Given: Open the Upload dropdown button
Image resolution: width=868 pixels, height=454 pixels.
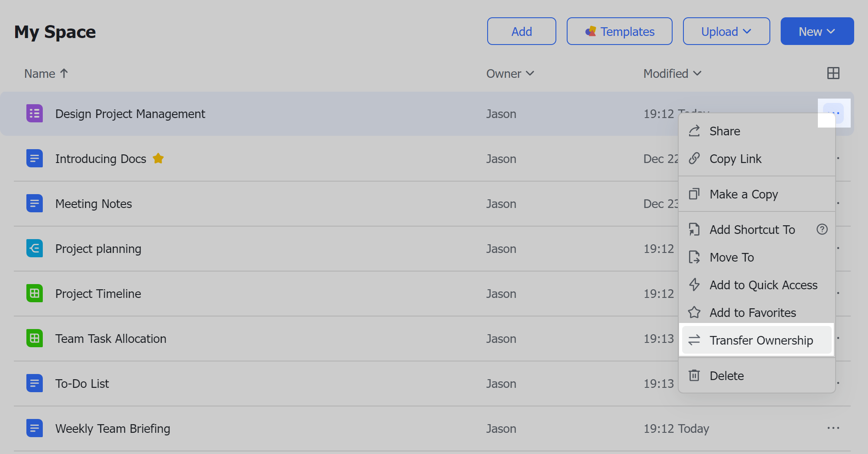Looking at the screenshot, I should tap(726, 32).
